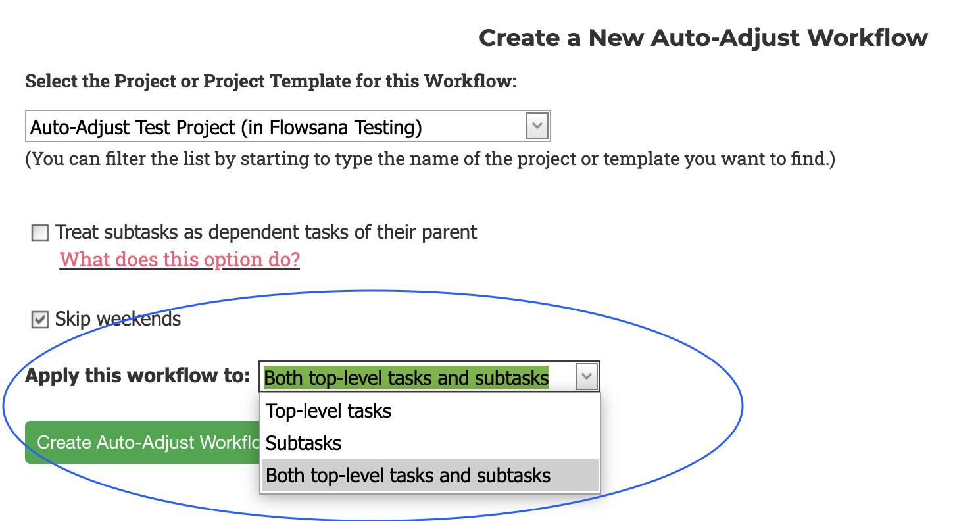Click the filter hint text below project field

pyautogui.click(x=429, y=159)
